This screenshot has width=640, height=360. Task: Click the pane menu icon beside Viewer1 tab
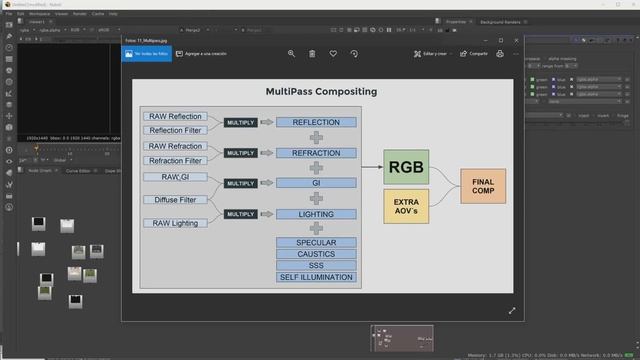(20, 21)
